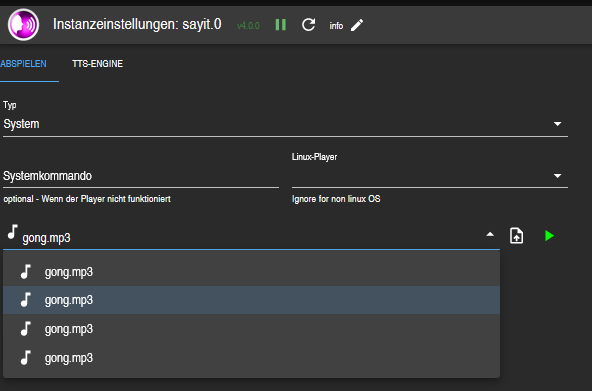This screenshot has height=391, width=592.
Task: Choose the first gong.mp3 entry in the list
Action: [251, 272]
